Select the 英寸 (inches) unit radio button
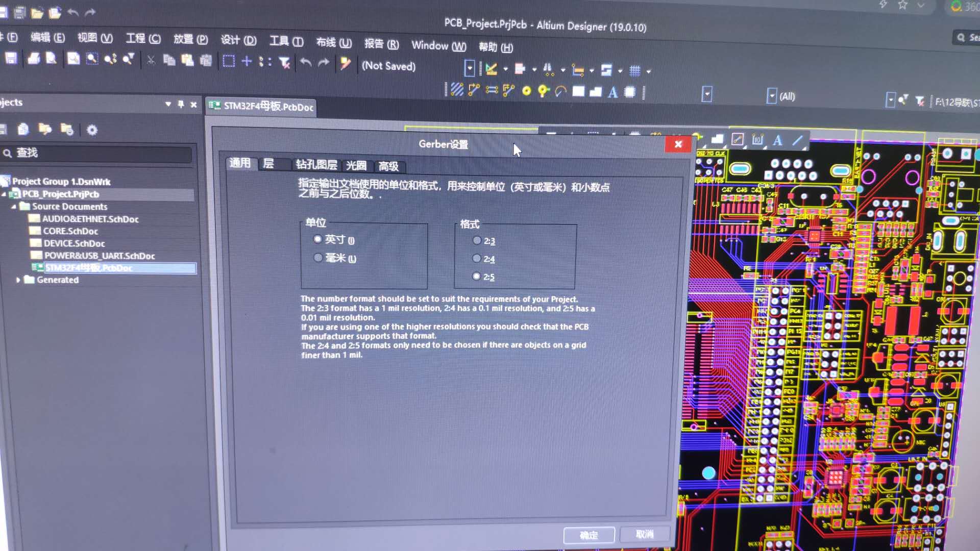Image resolution: width=980 pixels, height=551 pixels. pyautogui.click(x=318, y=239)
